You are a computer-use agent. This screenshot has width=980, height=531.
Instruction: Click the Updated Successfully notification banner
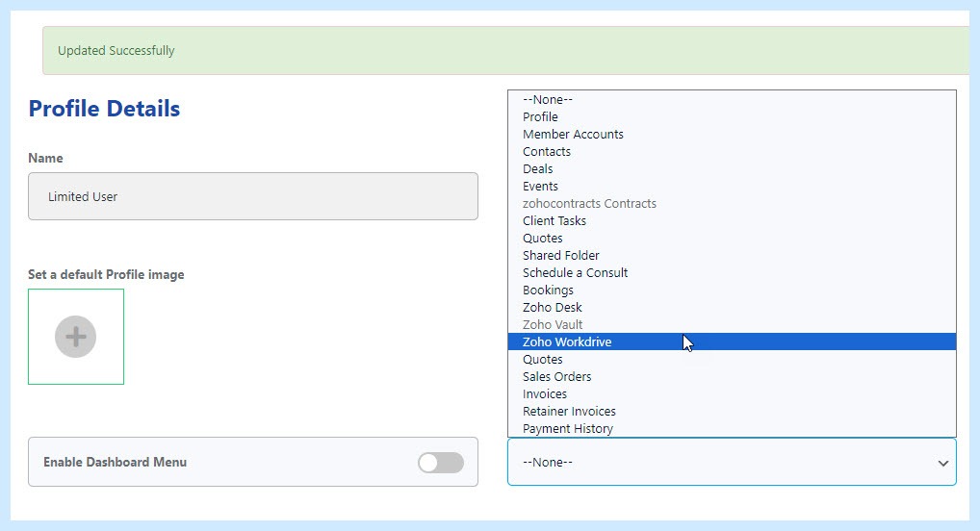tap(505, 51)
